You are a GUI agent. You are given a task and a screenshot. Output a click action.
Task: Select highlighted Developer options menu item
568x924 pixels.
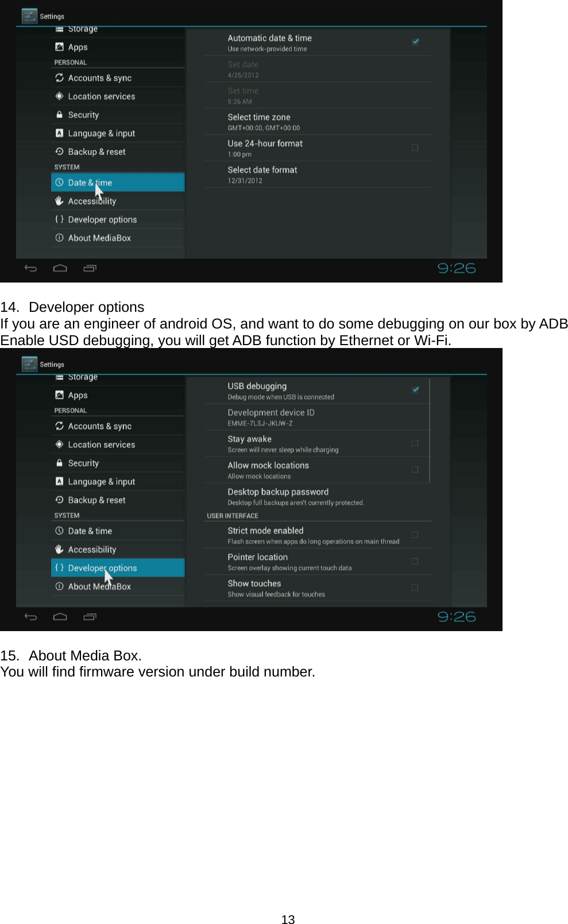(118, 567)
